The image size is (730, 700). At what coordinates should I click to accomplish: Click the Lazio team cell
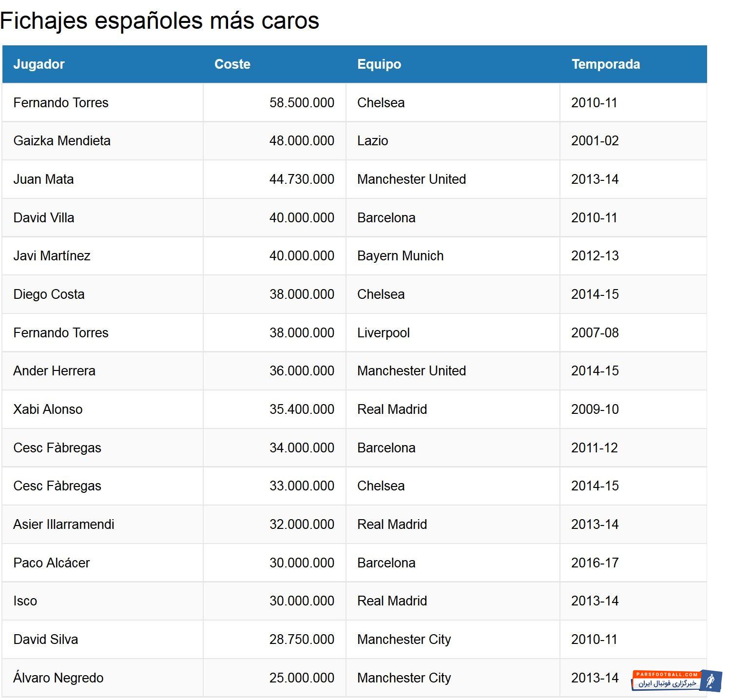(x=373, y=141)
